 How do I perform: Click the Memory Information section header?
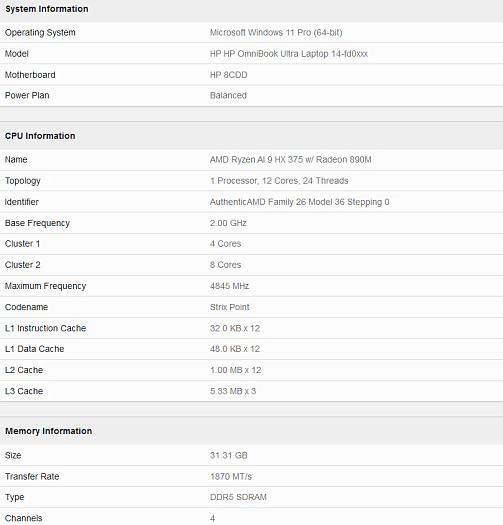(48, 431)
